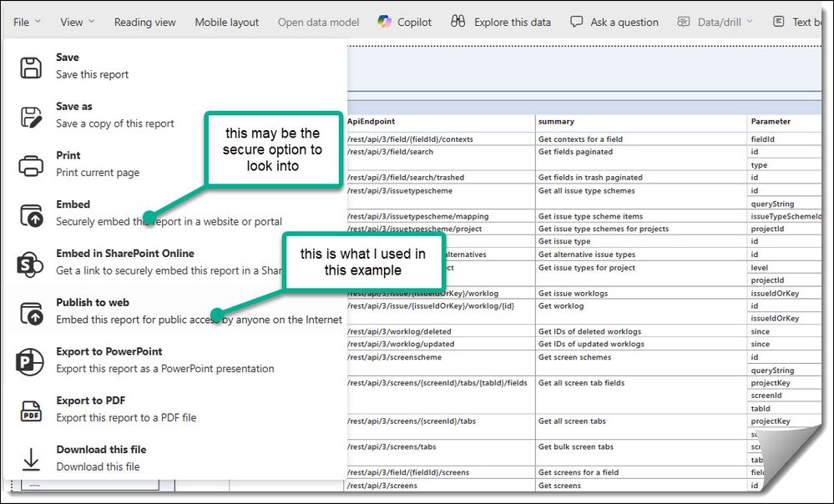Click 'Get IDs of deleted worklogs' cell
This screenshot has height=504, width=834.
[641, 331]
